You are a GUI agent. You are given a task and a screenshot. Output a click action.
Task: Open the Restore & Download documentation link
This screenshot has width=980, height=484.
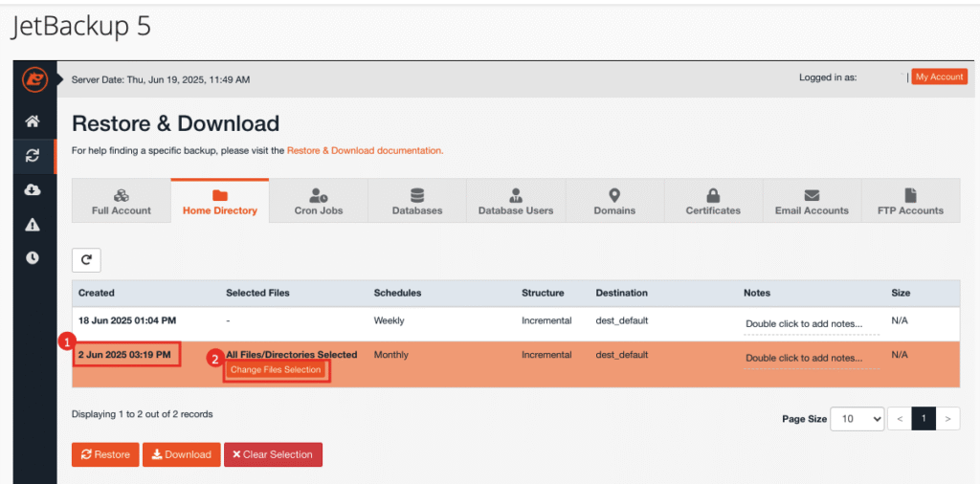pyautogui.click(x=365, y=150)
